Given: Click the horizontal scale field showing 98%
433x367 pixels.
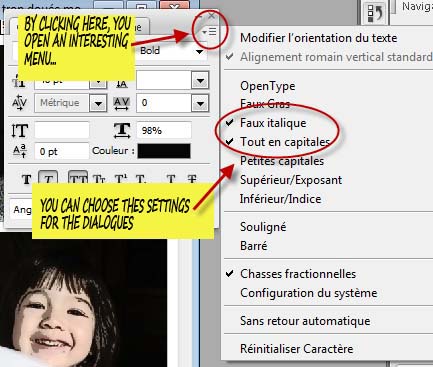Looking at the screenshot, I should [x=164, y=130].
